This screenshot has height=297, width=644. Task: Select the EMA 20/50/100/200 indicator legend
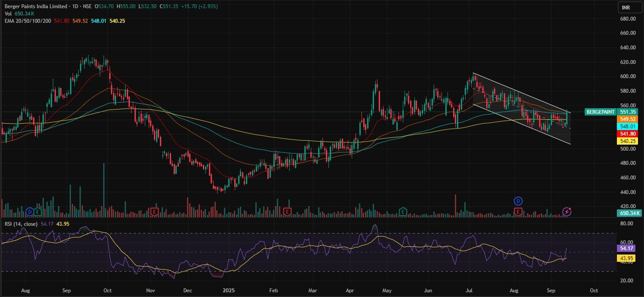(x=27, y=21)
